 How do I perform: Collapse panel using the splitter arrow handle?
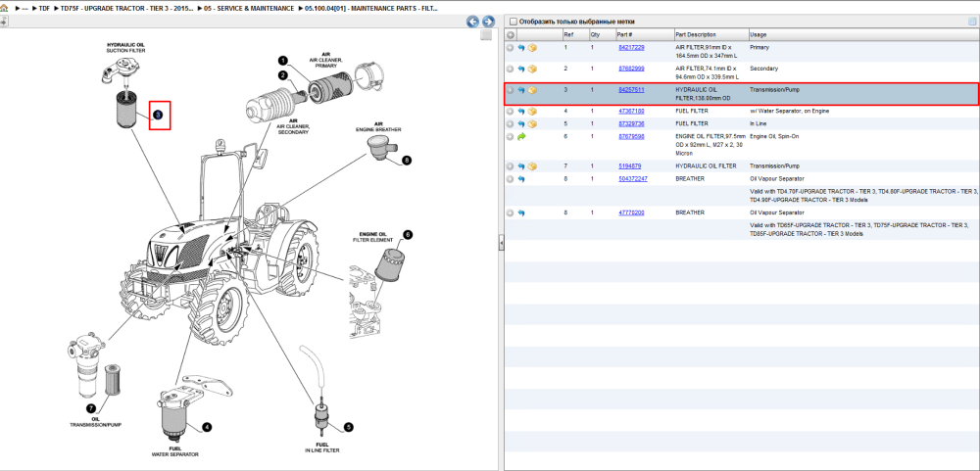[x=501, y=244]
